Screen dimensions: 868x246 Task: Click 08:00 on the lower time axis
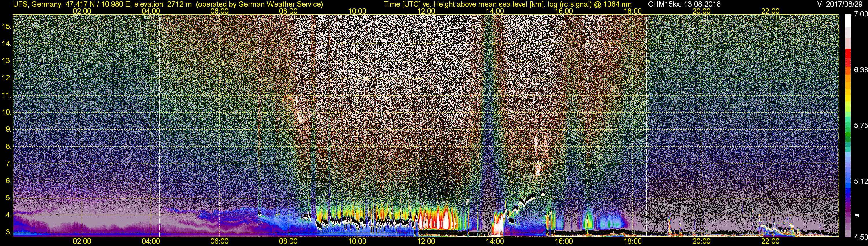click(288, 242)
